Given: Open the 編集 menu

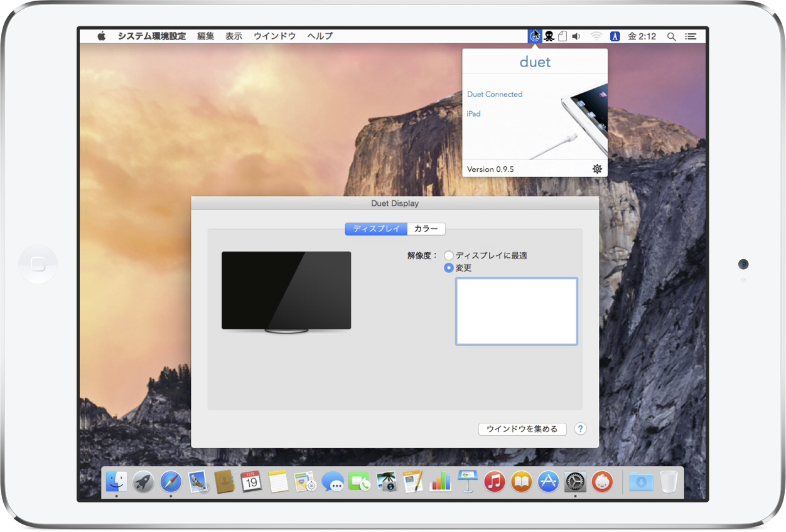Looking at the screenshot, I should (x=206, y=36).
